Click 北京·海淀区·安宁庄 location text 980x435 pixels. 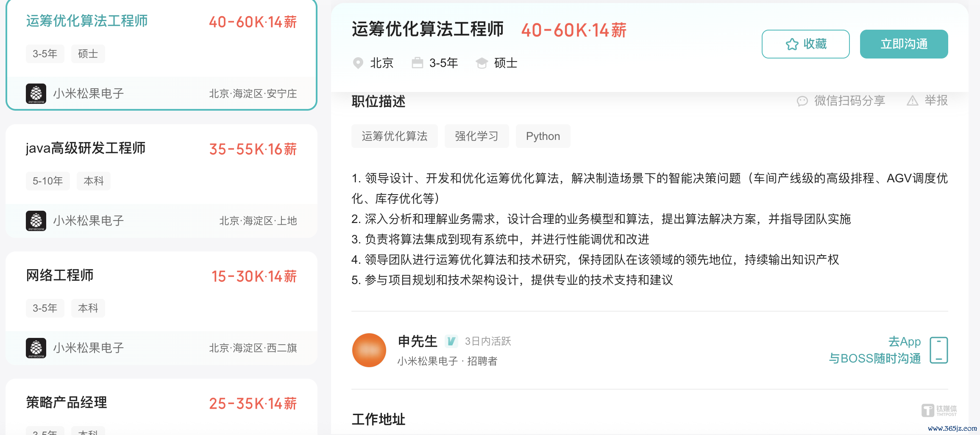253,94
